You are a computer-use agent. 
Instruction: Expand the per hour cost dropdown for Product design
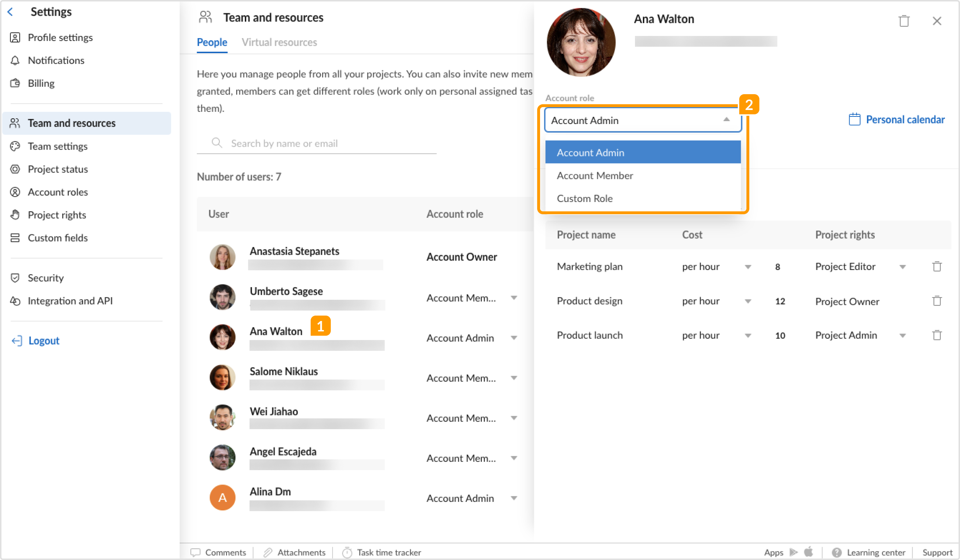pyautogui.click(x=748, y=301)
